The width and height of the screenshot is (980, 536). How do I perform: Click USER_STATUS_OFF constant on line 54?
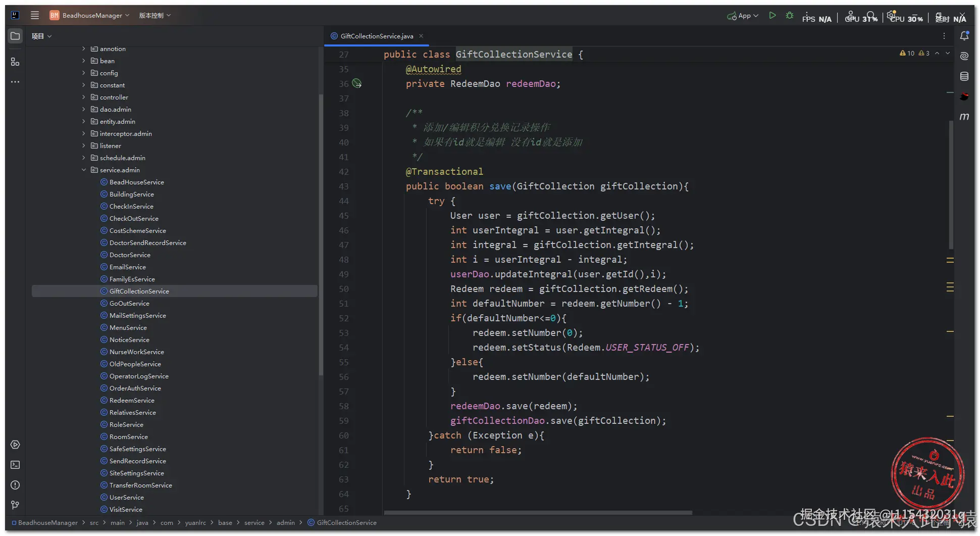(x=647, y=348)
